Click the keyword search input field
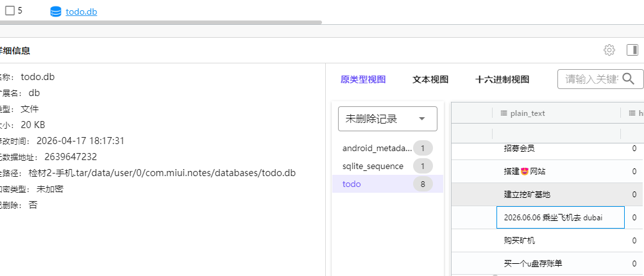The height and width of the screenshot is (276, 644). 591,79
